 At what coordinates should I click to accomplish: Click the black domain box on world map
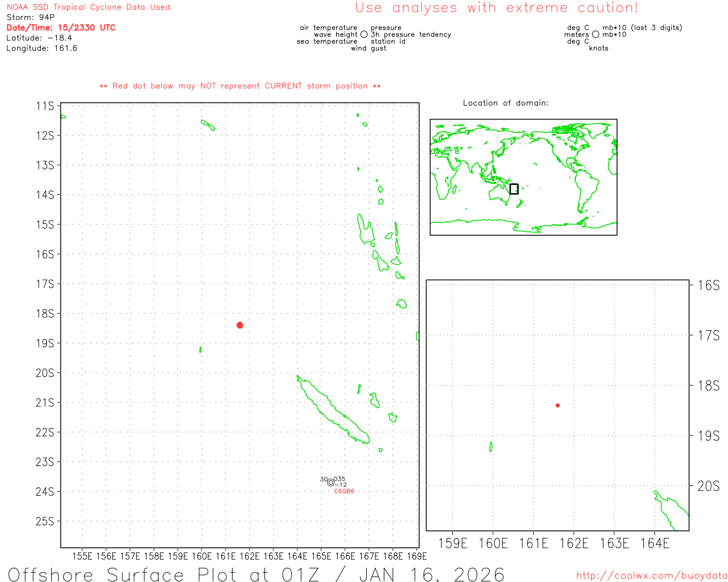(514, 189)
